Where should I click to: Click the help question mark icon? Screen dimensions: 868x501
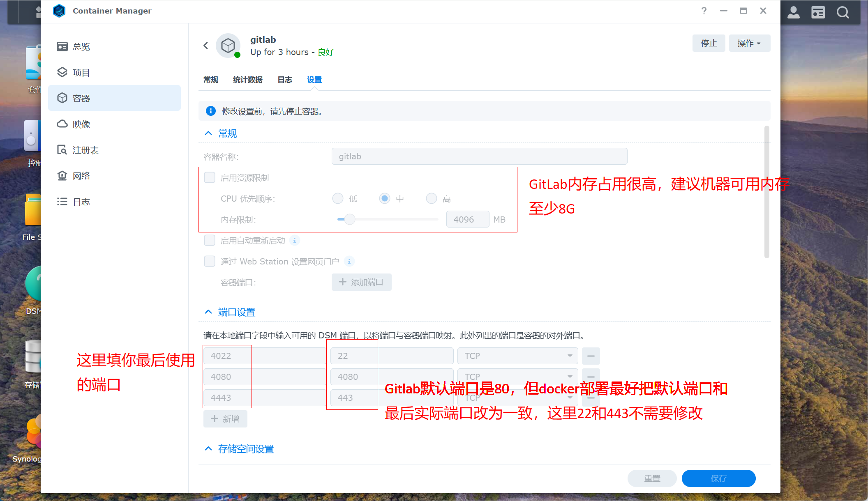[x=704, y=11]
